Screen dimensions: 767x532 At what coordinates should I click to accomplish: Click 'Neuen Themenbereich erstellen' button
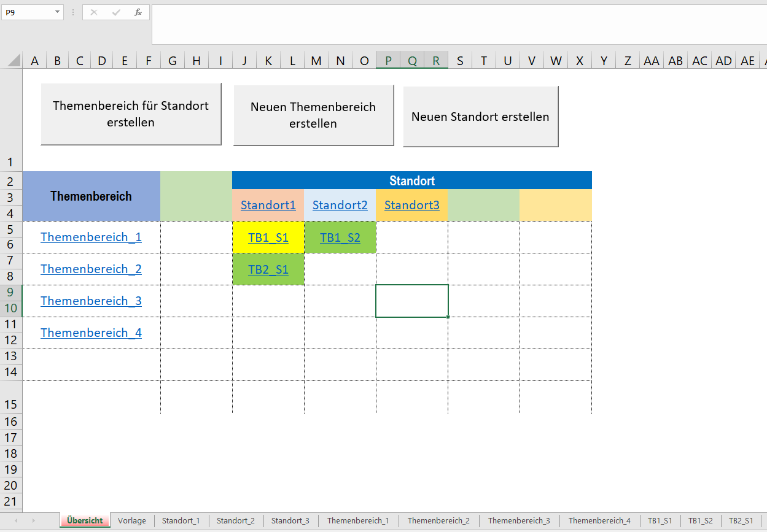click(313, 115)
